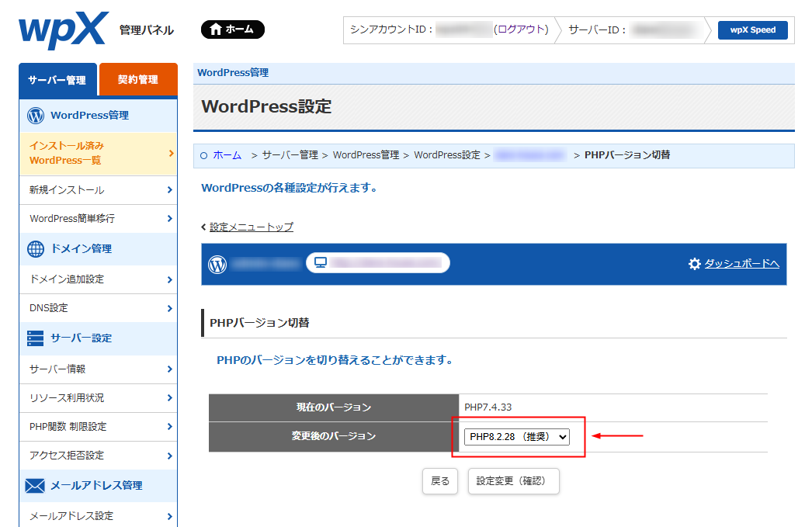812x527 pixels.
Task: Click the ドメイン管理 globe icon
Action: pyautogui.click(x=36, y=249)
